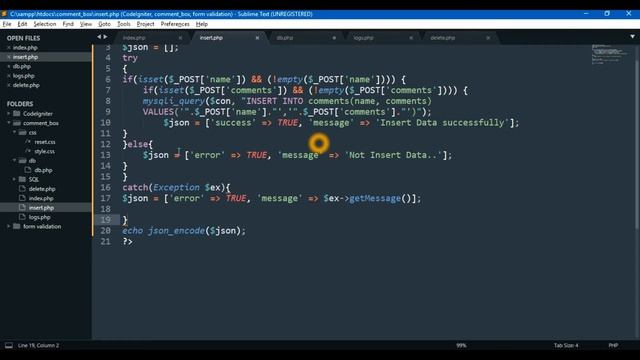Click line number 19 in the gutter
This screenshot has height=360, width=640.
tap(105, 220)
